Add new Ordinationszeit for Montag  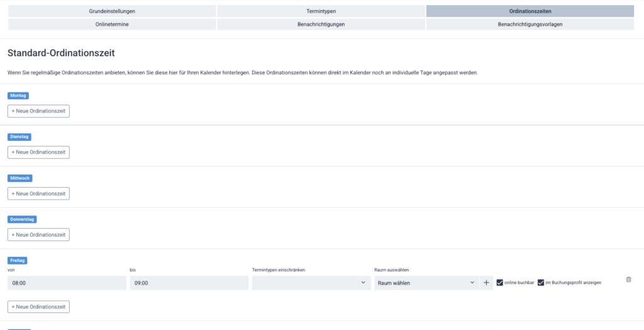pyautogui.click(x=38, y=111)
